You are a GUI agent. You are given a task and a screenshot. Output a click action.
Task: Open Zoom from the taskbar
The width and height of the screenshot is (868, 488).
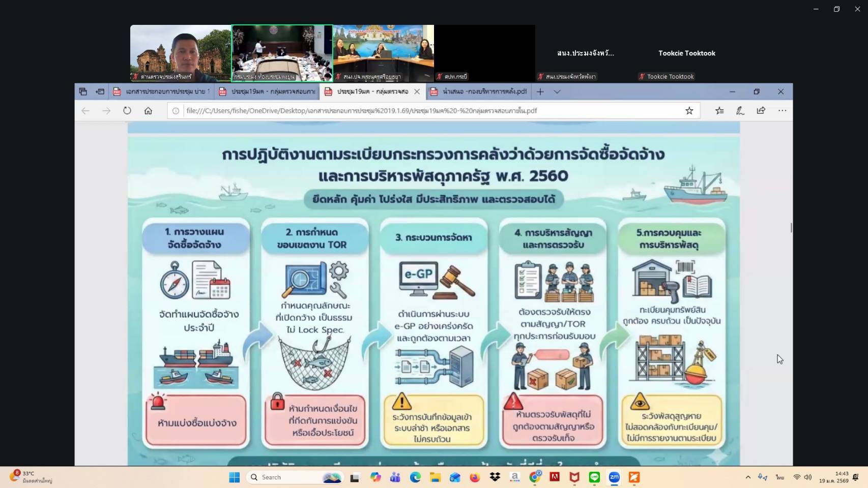tap(614, 477)
